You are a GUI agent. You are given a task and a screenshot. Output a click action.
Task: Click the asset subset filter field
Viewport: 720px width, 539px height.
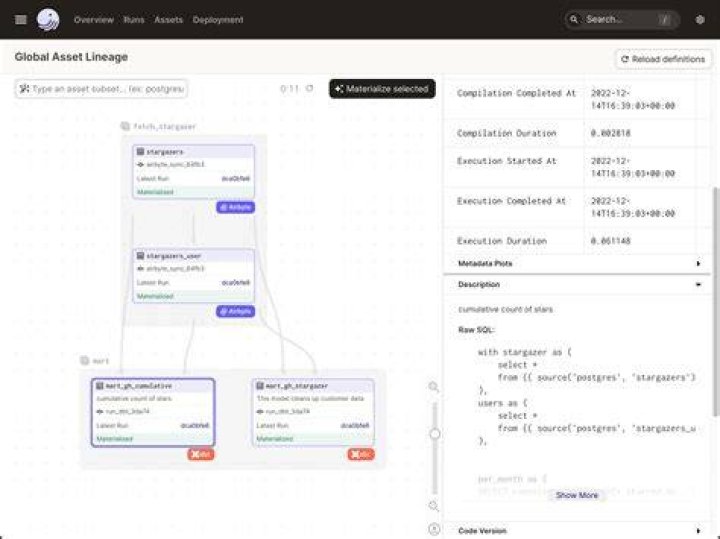101,89
